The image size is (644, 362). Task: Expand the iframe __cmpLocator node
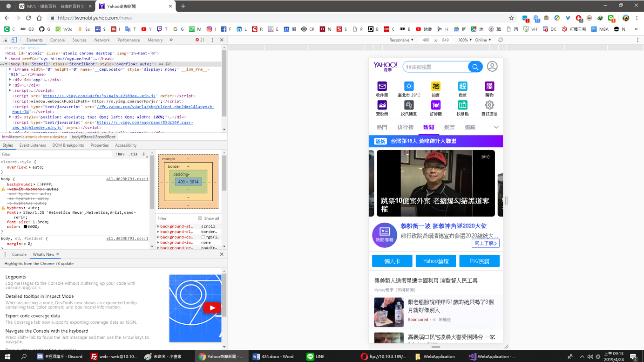click(x=10, y=69)
